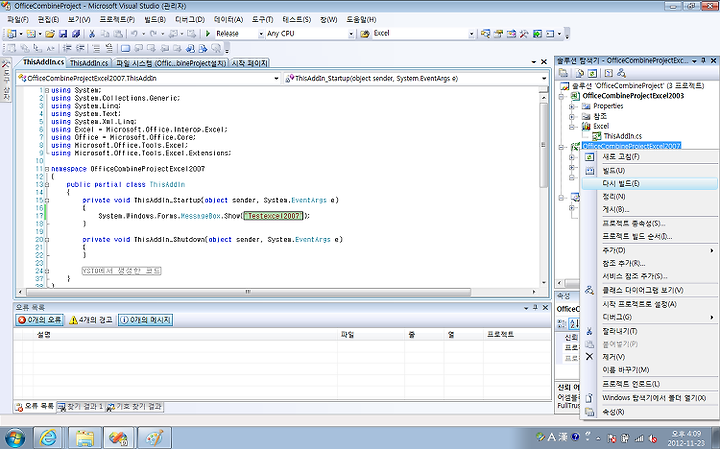Viewport: 720px width, 449px height.
Task: Click the clock in the system tray
Action: coord(686,438)
